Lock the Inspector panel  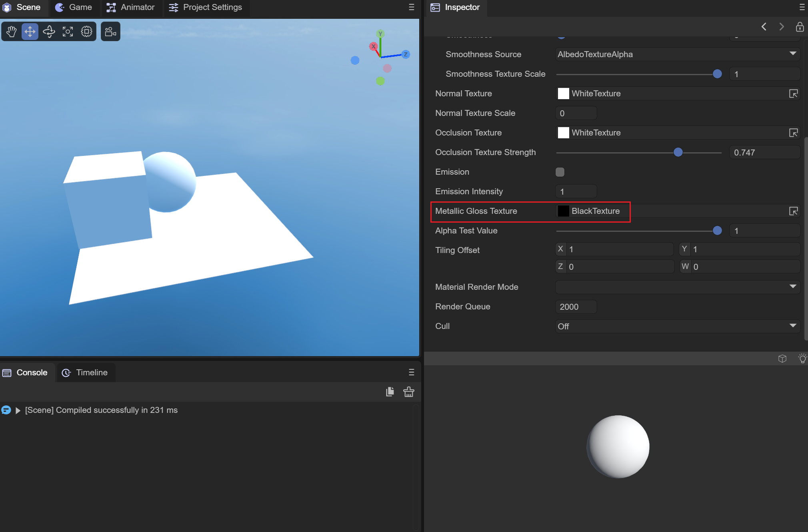[800, 27]
